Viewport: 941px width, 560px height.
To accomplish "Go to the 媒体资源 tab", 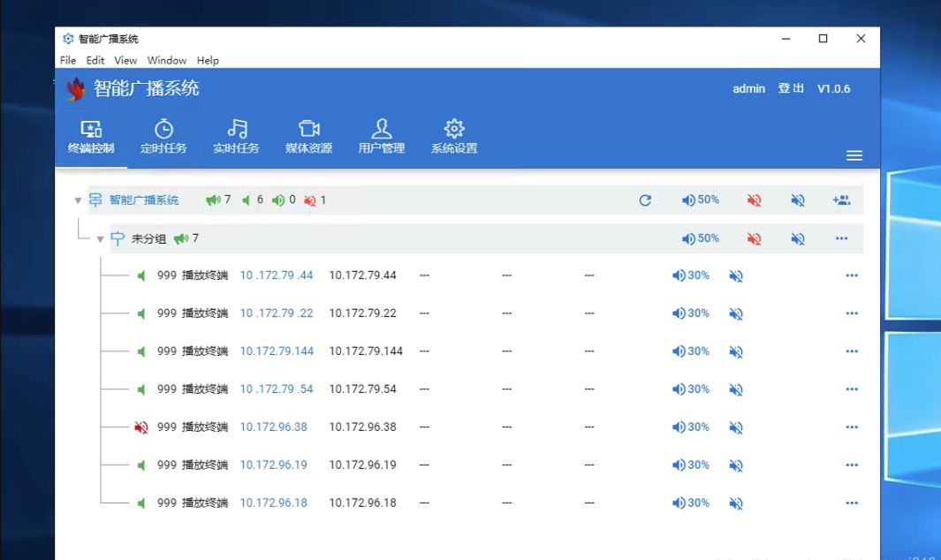I will [308, 138].
